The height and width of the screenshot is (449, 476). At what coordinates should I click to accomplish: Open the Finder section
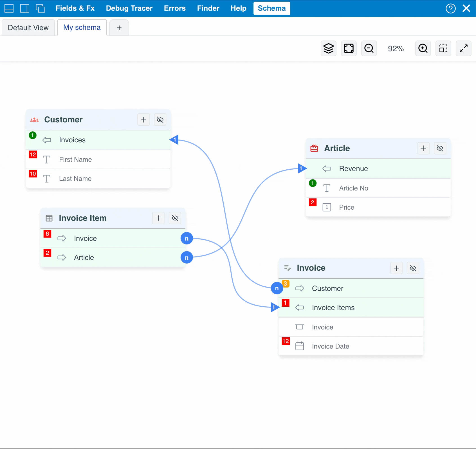point(208,8)
